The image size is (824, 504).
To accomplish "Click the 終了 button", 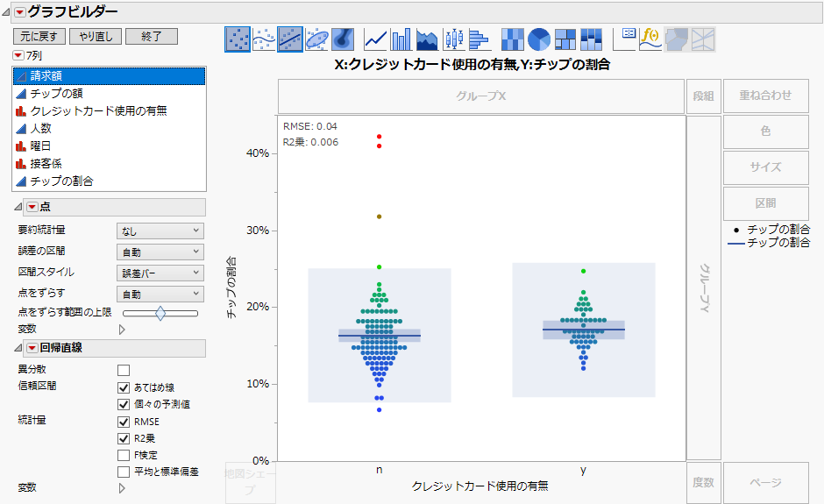I will tap(152, 36).
